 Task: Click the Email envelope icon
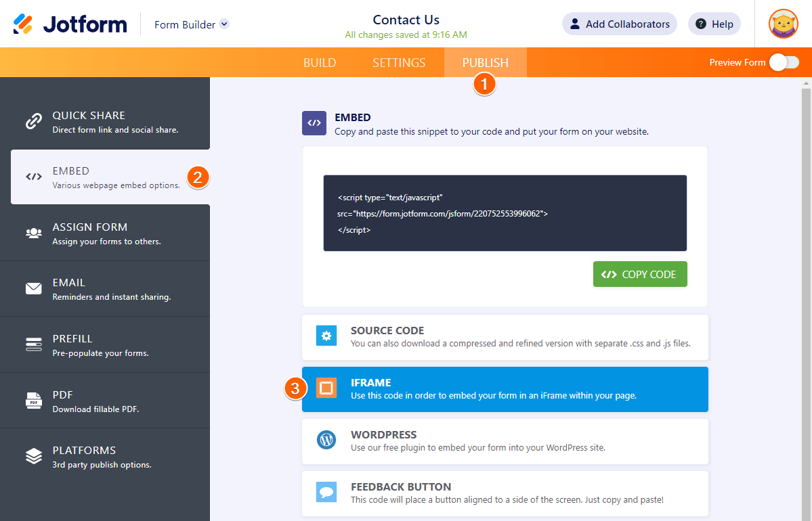pos(34,288)
